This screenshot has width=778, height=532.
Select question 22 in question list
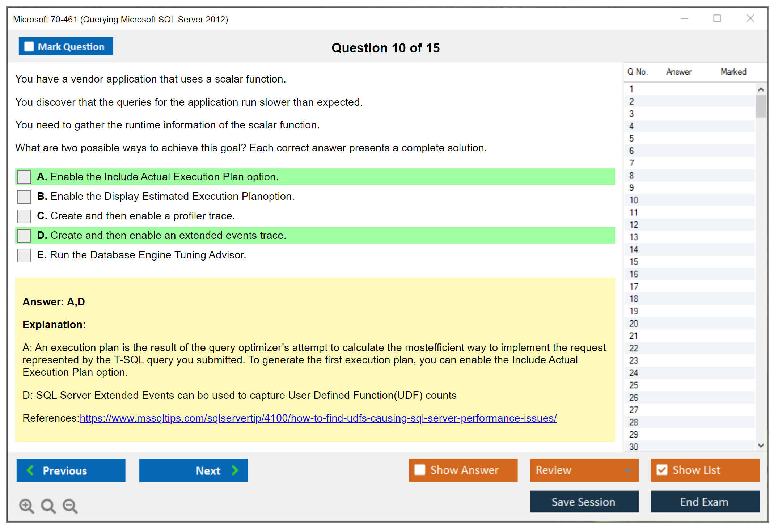click(634, 348)
